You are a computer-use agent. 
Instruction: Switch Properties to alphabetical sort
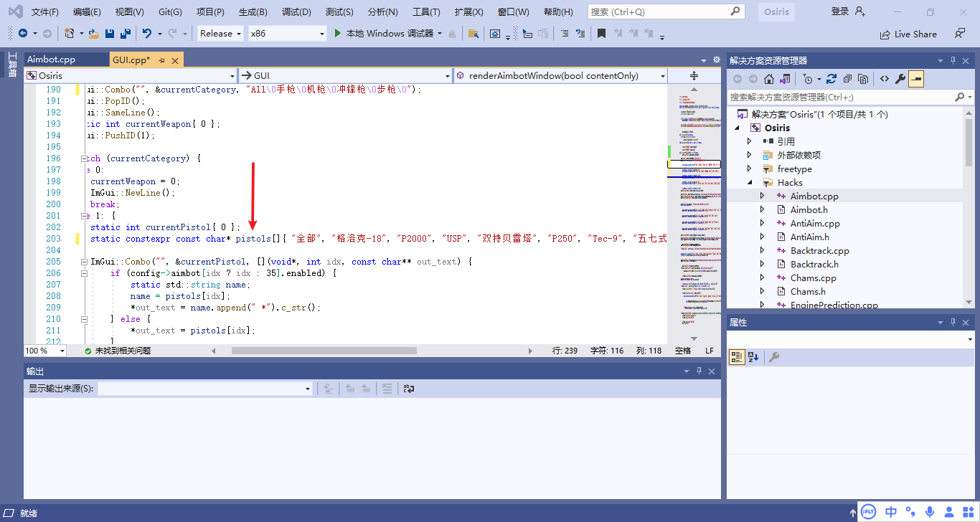[753, 357]
